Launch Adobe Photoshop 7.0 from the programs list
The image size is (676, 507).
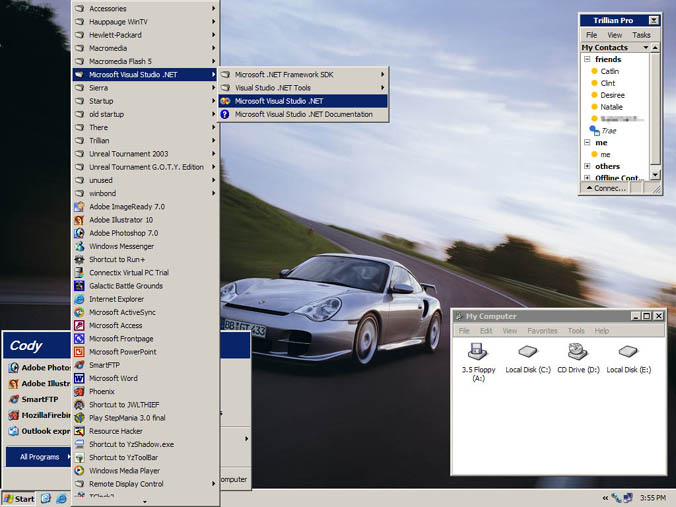[x=122, y=233]
